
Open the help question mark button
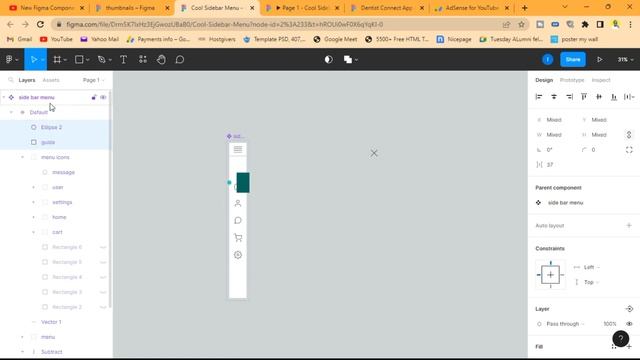(x=620, y=338)
